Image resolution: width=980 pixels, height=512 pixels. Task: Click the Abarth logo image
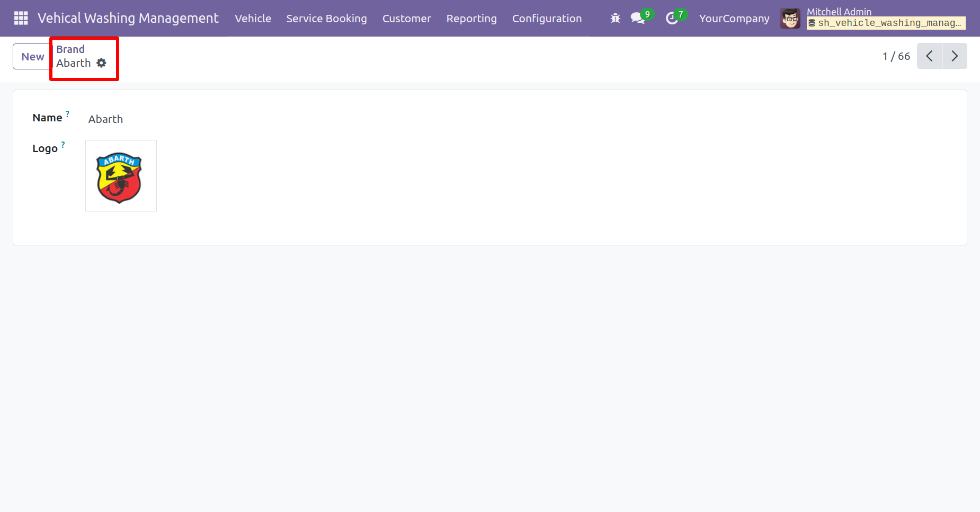[121, 176]
